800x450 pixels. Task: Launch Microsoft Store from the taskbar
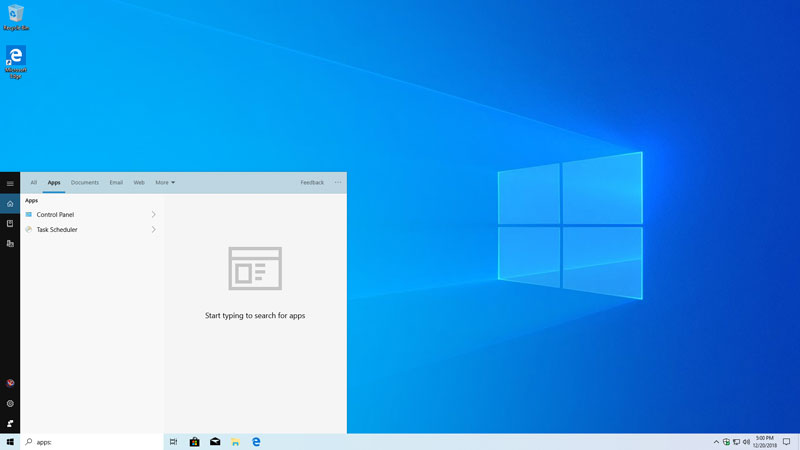[194, 442]
